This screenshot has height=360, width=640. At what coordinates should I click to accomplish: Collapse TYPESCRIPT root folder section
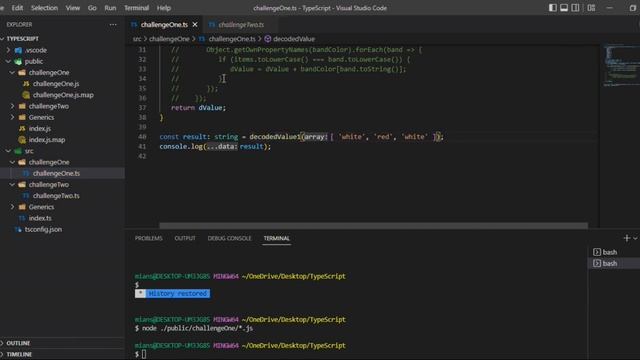tap(3, 39)
